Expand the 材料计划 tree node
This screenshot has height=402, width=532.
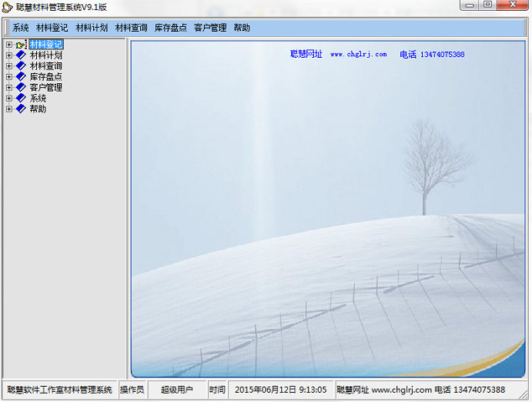[x=9, y=55]
